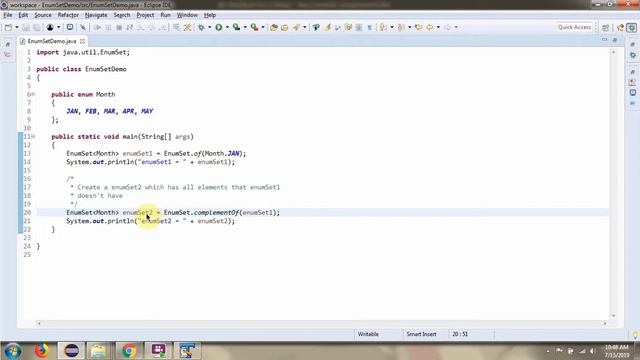Open the Back history dropdown arrow

click(x=438, y=27)
